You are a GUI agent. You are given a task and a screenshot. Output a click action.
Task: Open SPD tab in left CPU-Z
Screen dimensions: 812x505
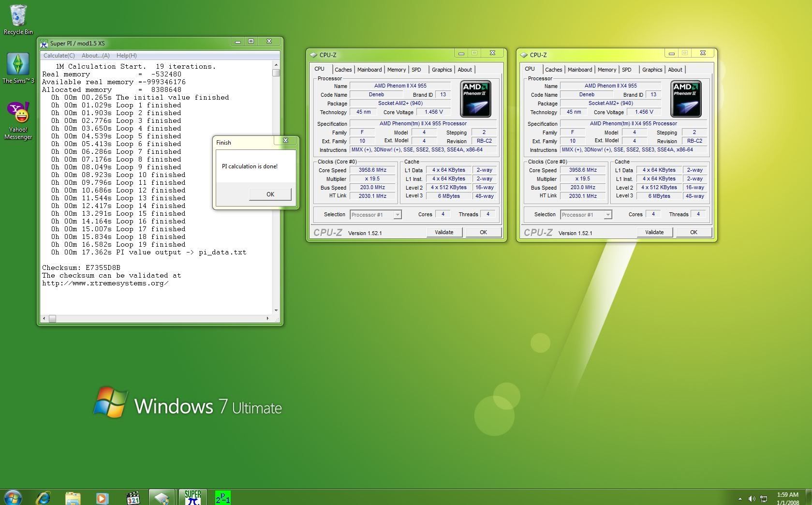416,70
